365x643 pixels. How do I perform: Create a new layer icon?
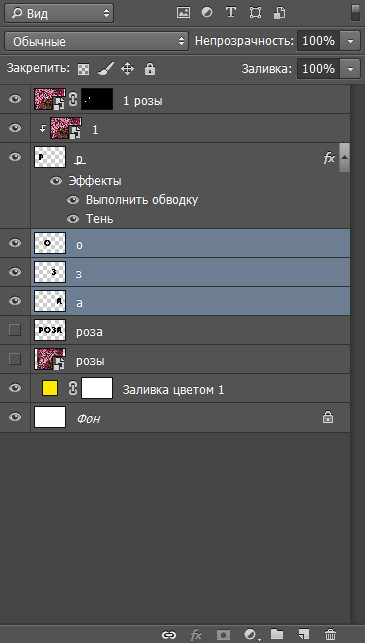point(304,634)
